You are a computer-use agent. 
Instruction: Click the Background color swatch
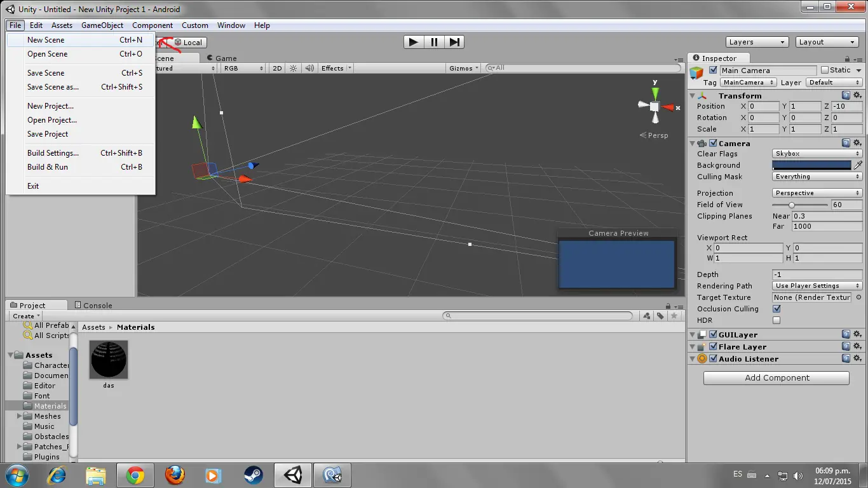click(x=811, y=165)
